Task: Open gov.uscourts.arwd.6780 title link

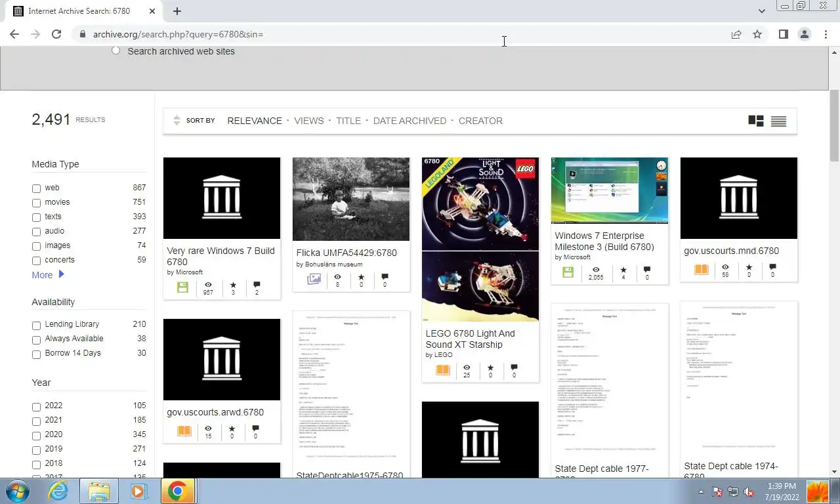Action: click(x=215, y=412)
